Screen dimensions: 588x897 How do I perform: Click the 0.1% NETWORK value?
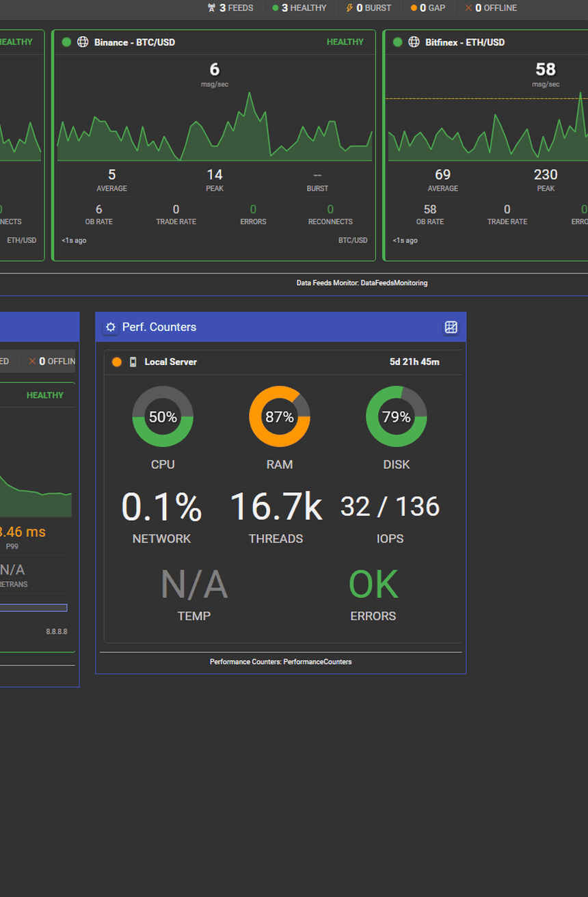pyautogui.click(x=161, y=507)
